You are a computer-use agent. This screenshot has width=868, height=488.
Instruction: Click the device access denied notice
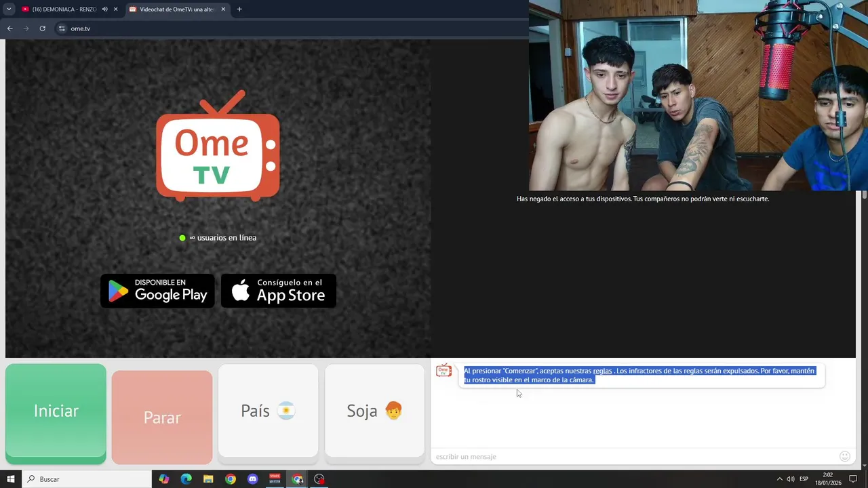coord(643,199)
